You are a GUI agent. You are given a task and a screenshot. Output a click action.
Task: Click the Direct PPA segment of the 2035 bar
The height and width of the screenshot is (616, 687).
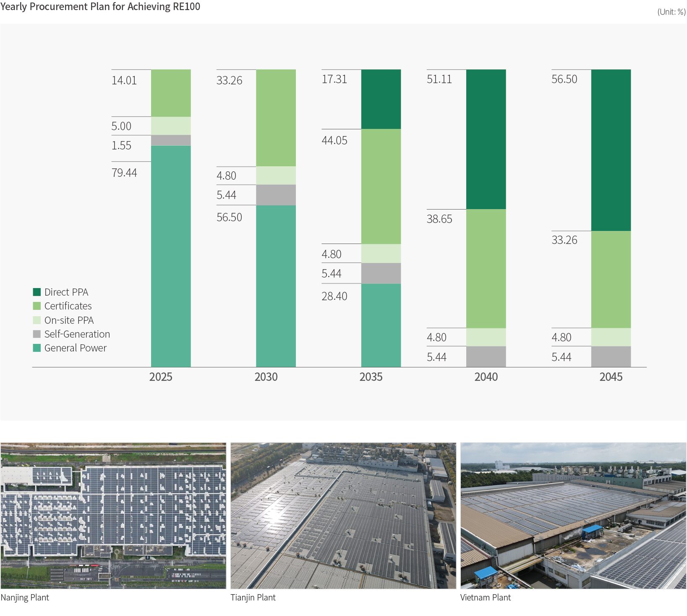click(x=381, y=99)
